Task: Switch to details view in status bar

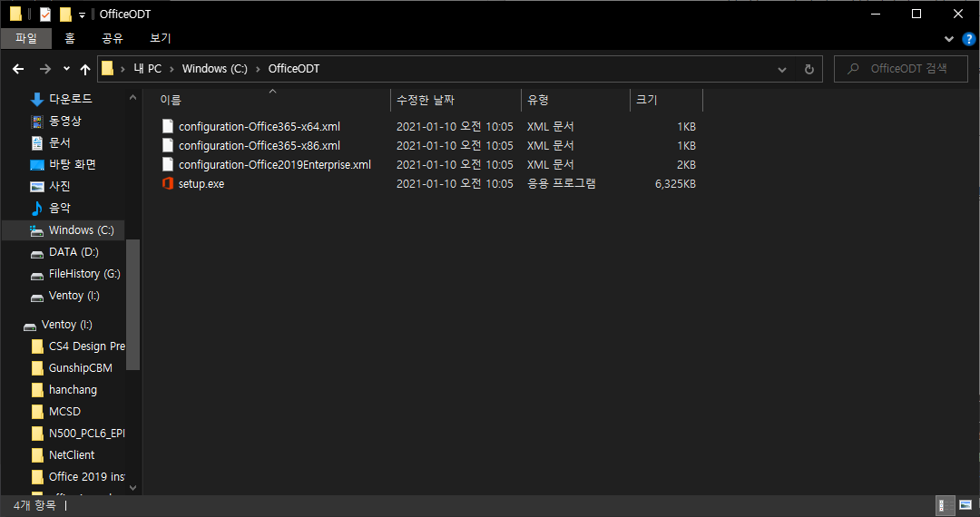Action: (x=945, y=505)
